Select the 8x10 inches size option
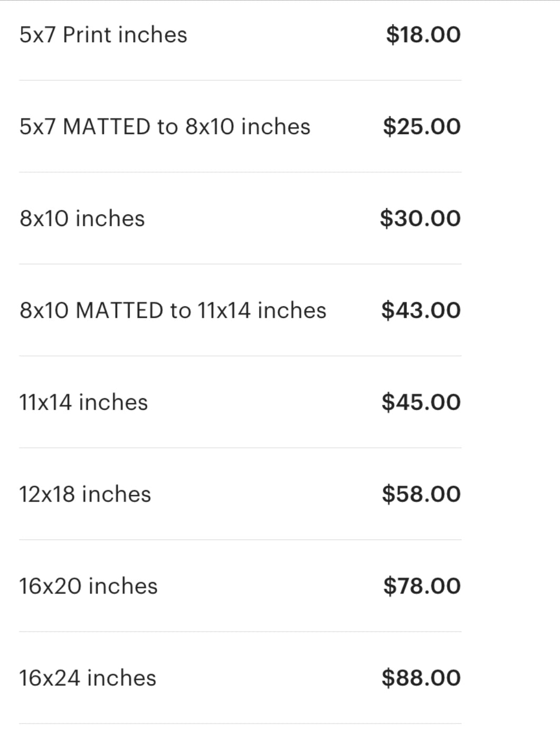Screen dimensions: 560x735 coord(82,219)
